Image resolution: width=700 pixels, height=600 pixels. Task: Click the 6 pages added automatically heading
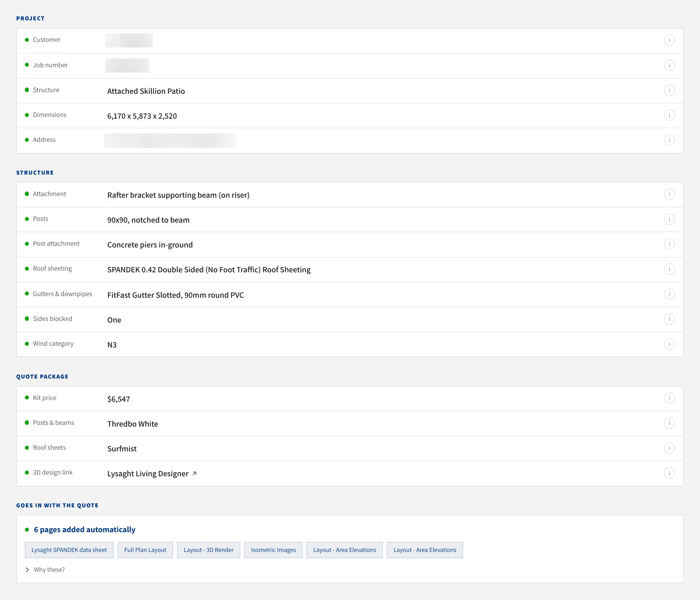(x=85, y=529)
